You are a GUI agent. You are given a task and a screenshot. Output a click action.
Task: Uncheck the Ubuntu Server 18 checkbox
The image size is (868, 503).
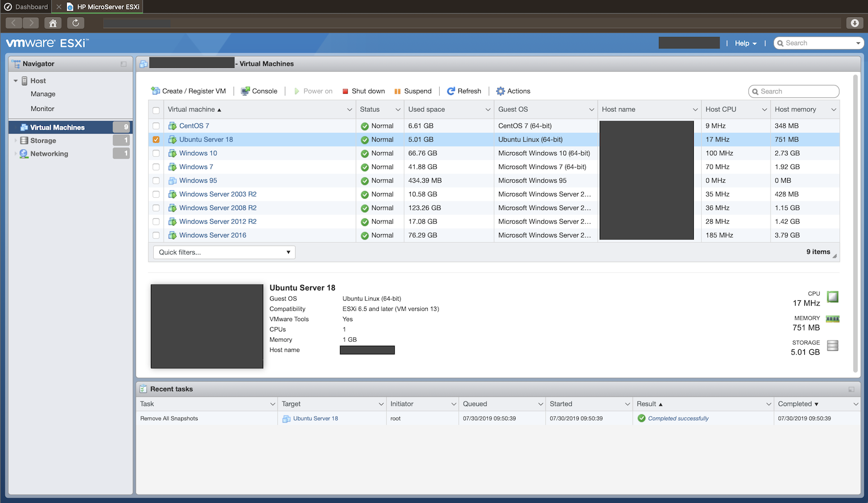(x=156, y=140)
